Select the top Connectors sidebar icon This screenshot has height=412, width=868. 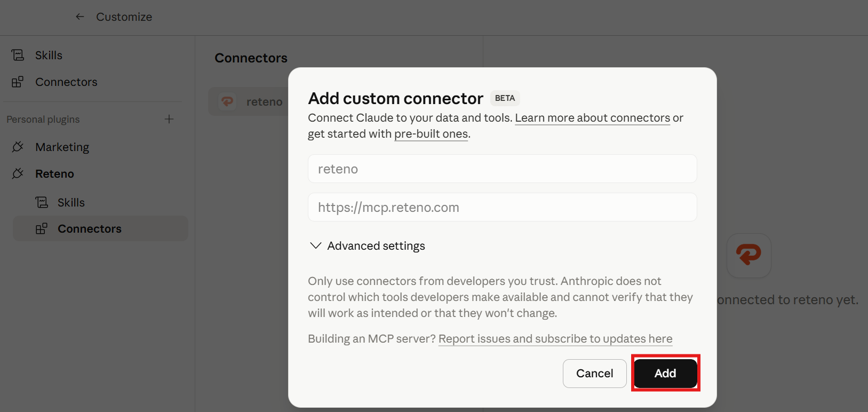click(x=18, y=82)
